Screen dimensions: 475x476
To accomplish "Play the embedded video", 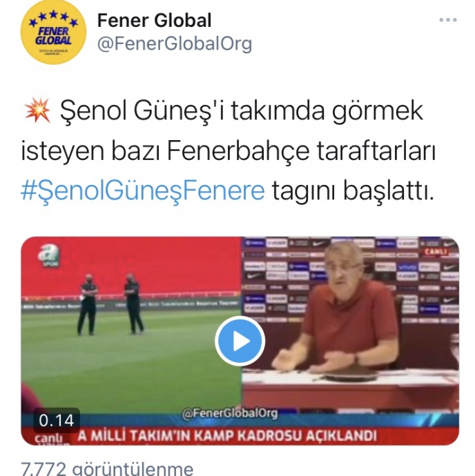I will (240, 341).
